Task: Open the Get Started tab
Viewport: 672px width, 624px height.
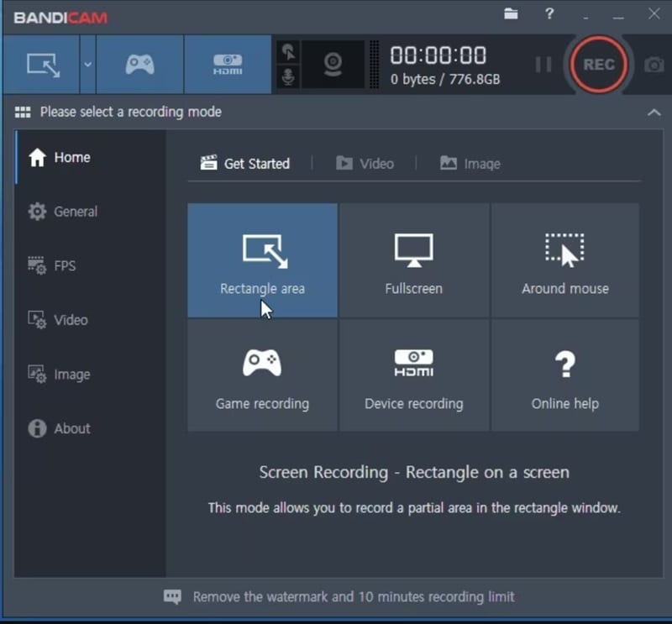Action: point(244,164)
